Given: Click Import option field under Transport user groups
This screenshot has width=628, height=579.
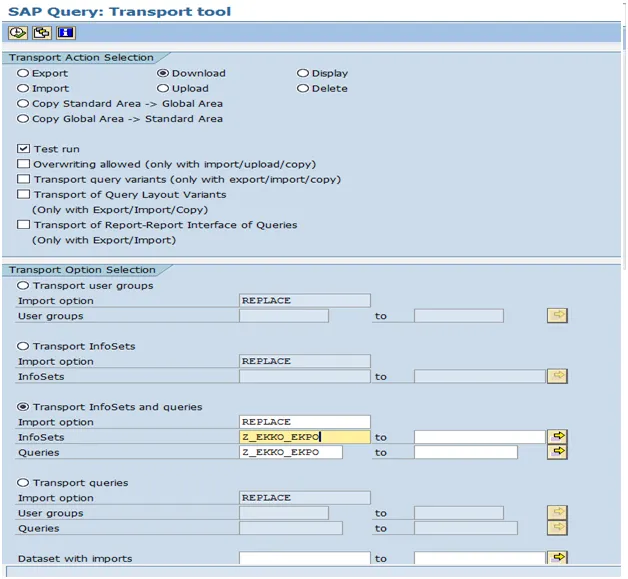Looking at the screenshot, I should click(x=305, y=300).
